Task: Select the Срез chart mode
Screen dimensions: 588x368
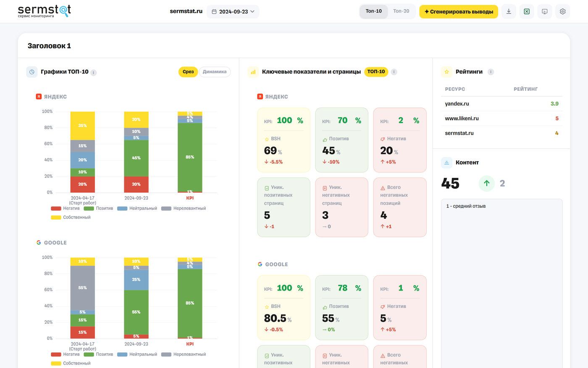Action: (x=188, y=72)
